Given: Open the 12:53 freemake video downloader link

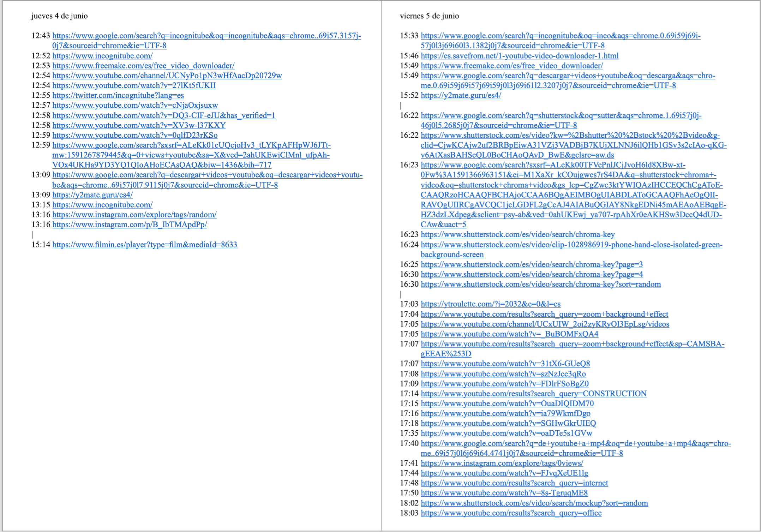Looking at the screenshot, I should tap(143, 66).
